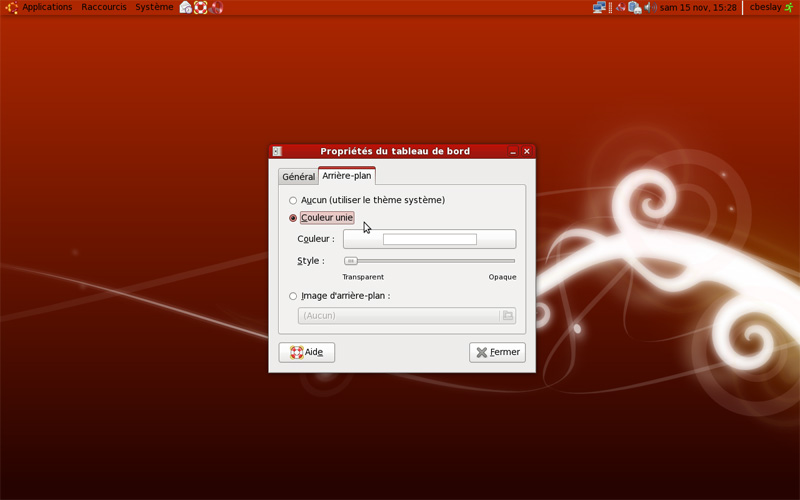
Task: Click the Opaque label under the slider
Action: coord(503,277)
